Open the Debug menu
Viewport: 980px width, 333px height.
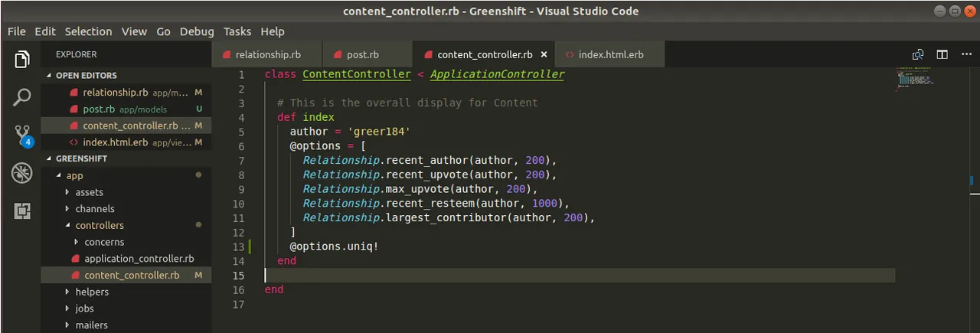click(197, 31)
